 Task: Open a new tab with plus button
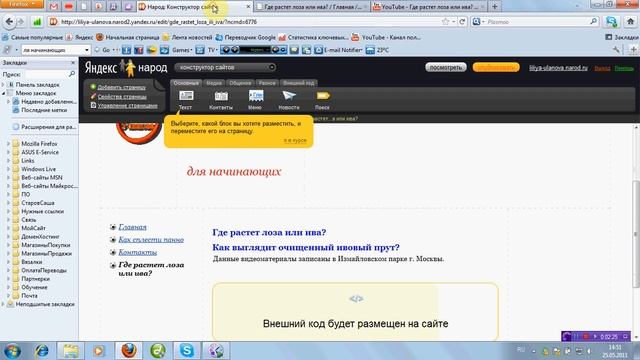[x=495, y=7]
